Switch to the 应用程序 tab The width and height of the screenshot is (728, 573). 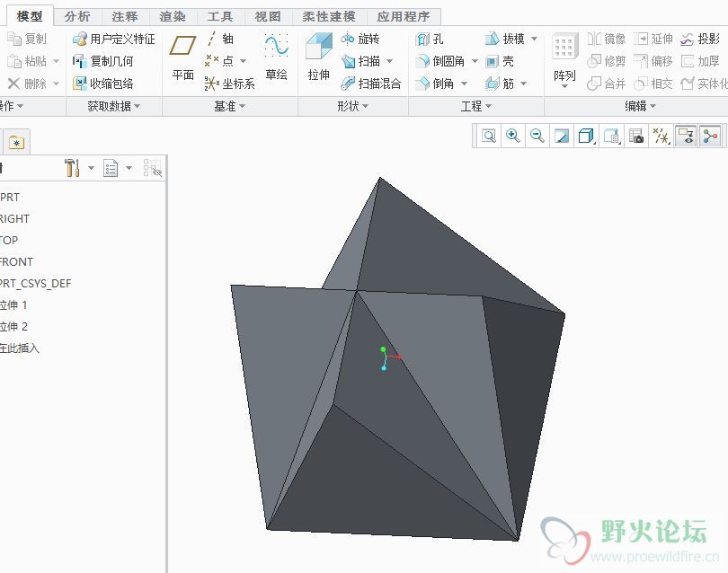[x=404, y=16]
